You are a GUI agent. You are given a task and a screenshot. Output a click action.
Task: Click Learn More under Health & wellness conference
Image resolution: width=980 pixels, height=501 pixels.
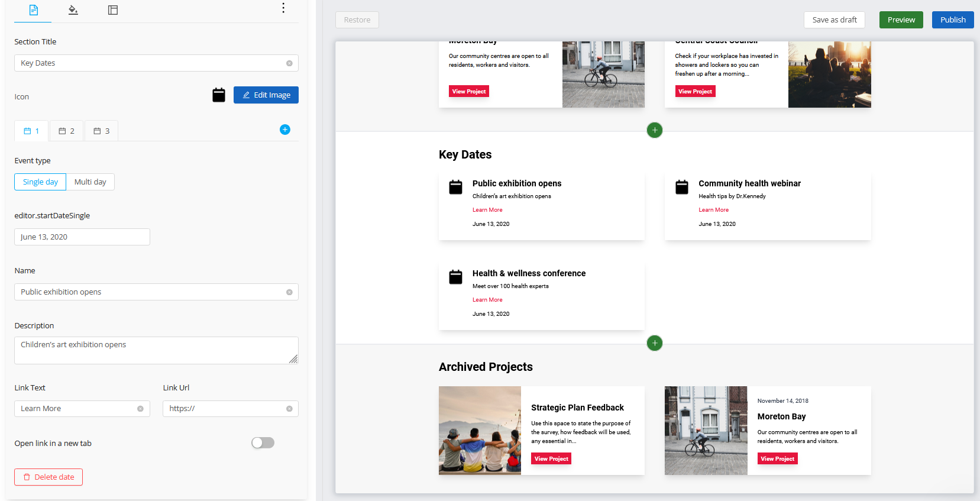[x=487, y=300]
